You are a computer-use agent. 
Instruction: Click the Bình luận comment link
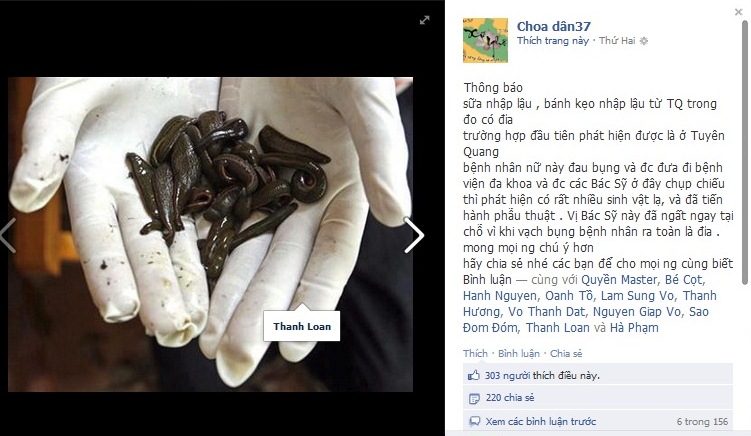(x=519, y=354)
